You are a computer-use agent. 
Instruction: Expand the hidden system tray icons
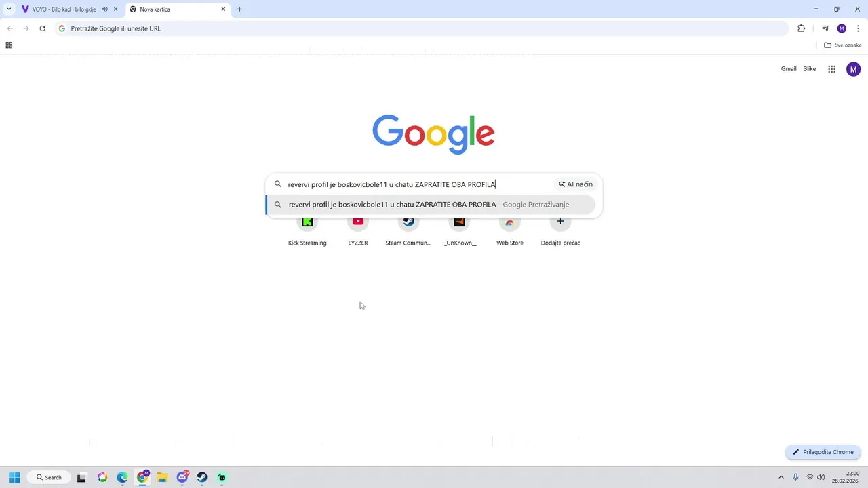click(x=781, y=477)
